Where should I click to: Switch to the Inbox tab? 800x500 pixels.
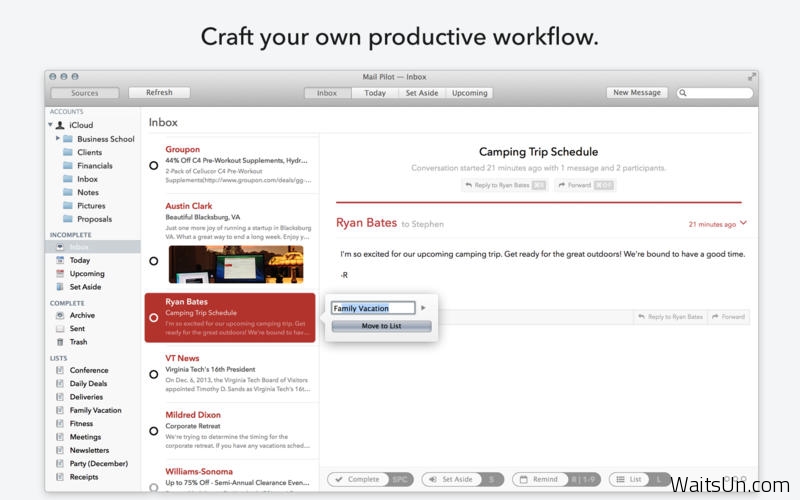[327, 93]
